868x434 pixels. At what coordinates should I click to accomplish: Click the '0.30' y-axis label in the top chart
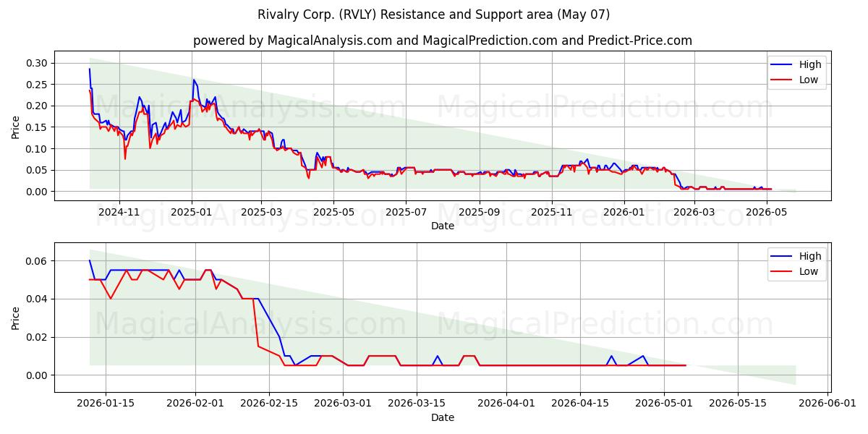[x=37, y=64]
